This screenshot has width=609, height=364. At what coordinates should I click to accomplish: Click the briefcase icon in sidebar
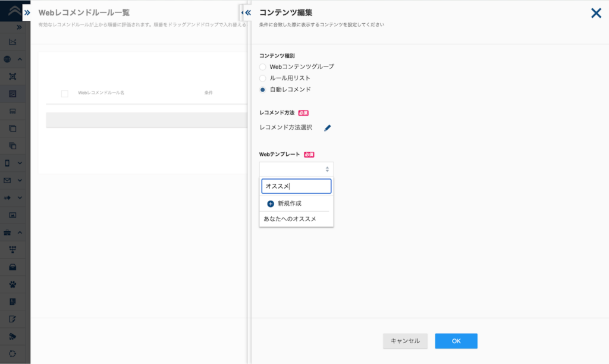[x=8, y=232]
